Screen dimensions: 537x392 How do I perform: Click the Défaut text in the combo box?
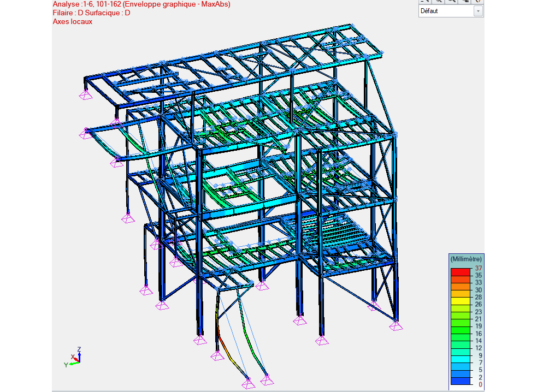[x=429, y=11]
